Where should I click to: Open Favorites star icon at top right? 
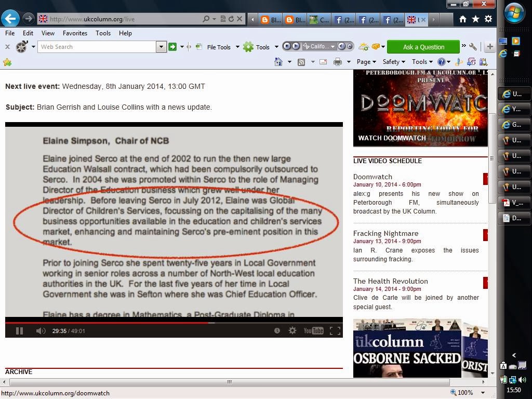point(475,19)
